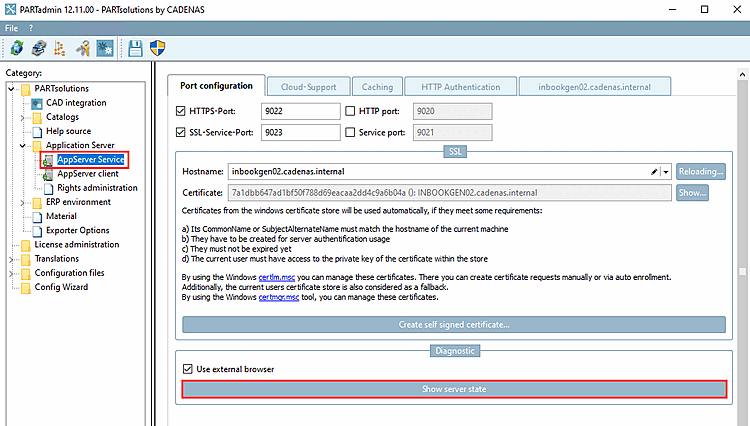
Task: Select Exporter Options in tree
Action: tap(77, 230)
